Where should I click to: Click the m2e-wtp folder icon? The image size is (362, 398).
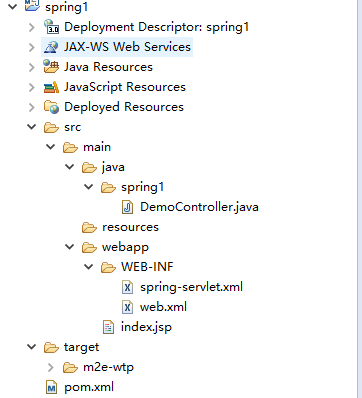click(x=70, y=367)
